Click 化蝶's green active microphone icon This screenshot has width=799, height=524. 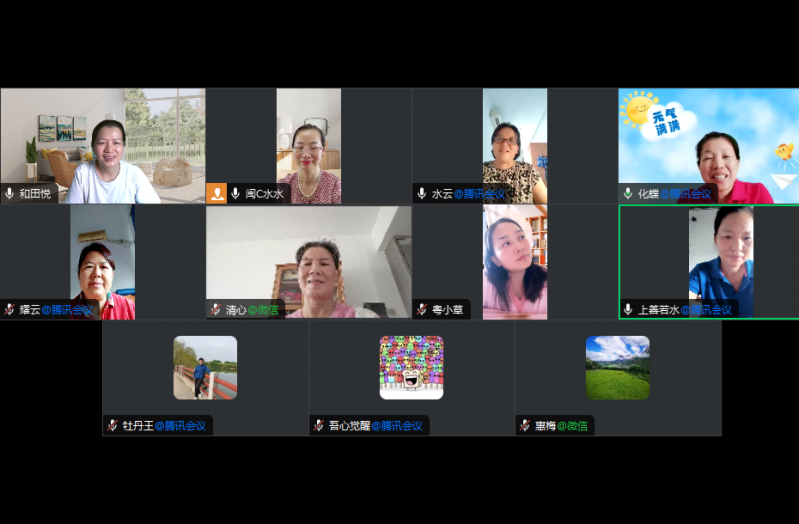[x=628, y=194]
